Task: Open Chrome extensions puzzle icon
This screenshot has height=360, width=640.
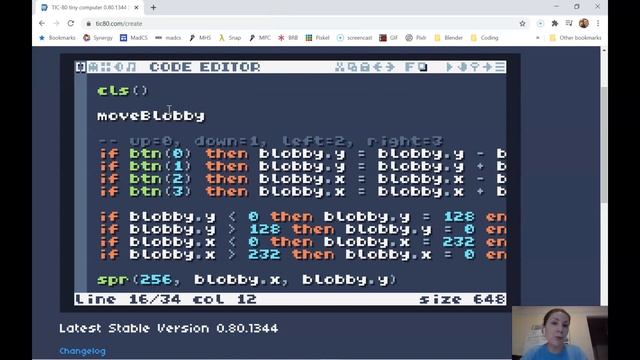Action: [554, 24]
